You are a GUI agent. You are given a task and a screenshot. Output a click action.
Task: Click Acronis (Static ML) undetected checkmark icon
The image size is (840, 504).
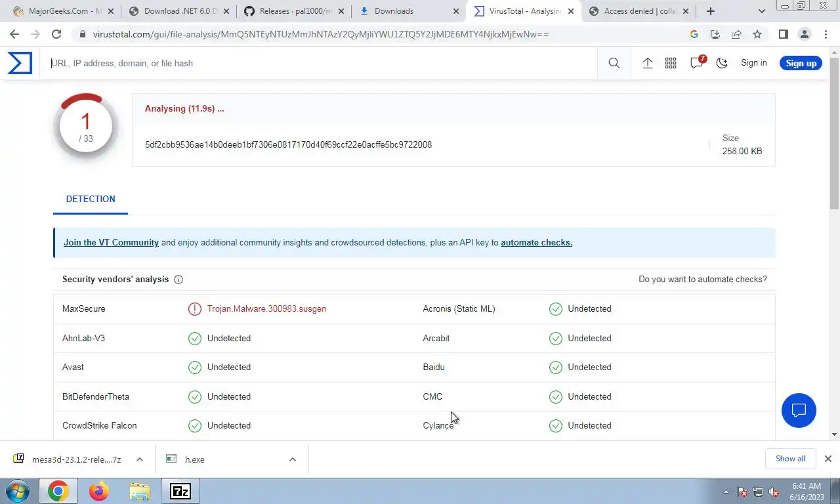pos(556,308)
